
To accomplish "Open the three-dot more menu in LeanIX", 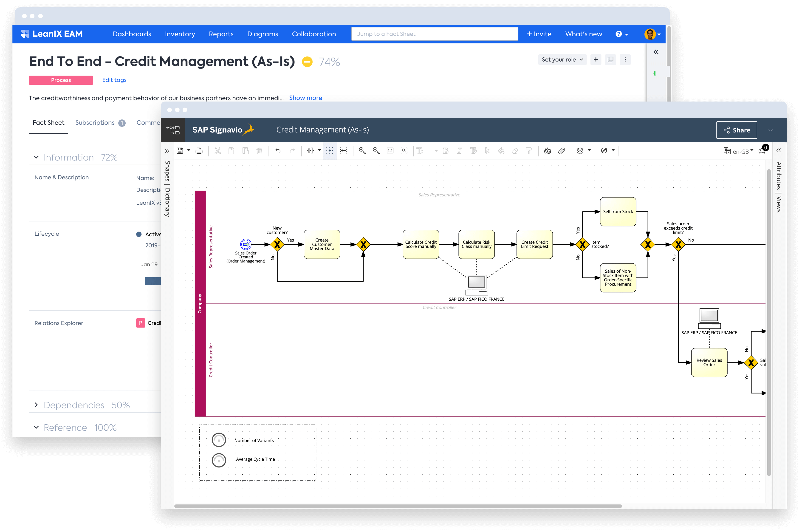I will pyautogui.click(x=625, y=60).
